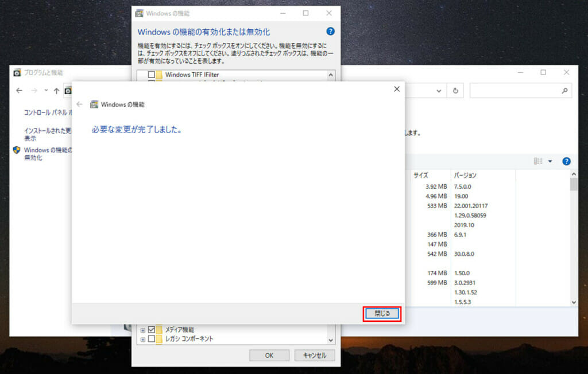Click the up navigation arrow in プログラムと機能

(x=56, y=90)
